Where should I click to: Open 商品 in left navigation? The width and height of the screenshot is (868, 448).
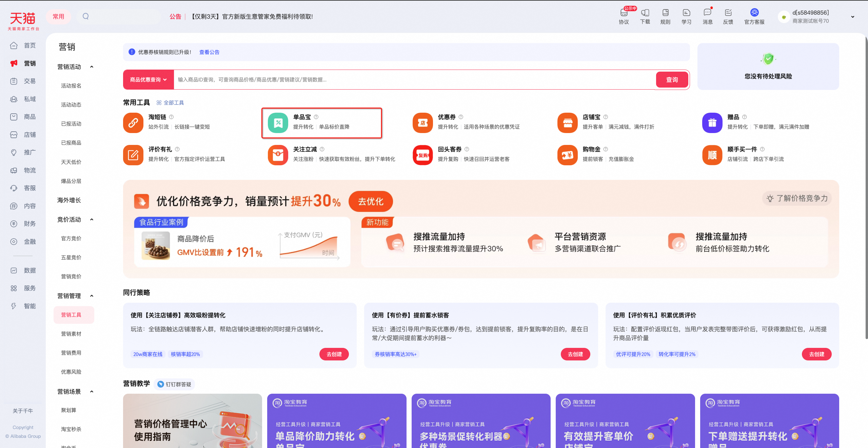coord(23,117)
